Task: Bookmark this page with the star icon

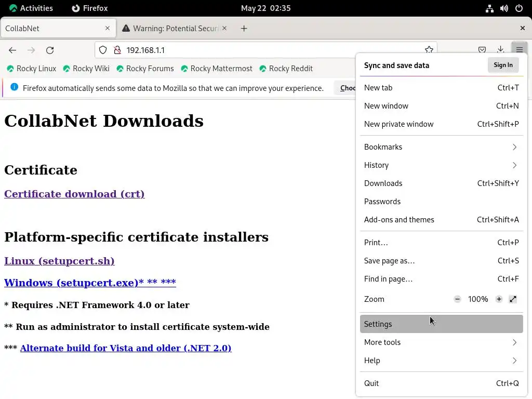Action: [x=429, y=50]
